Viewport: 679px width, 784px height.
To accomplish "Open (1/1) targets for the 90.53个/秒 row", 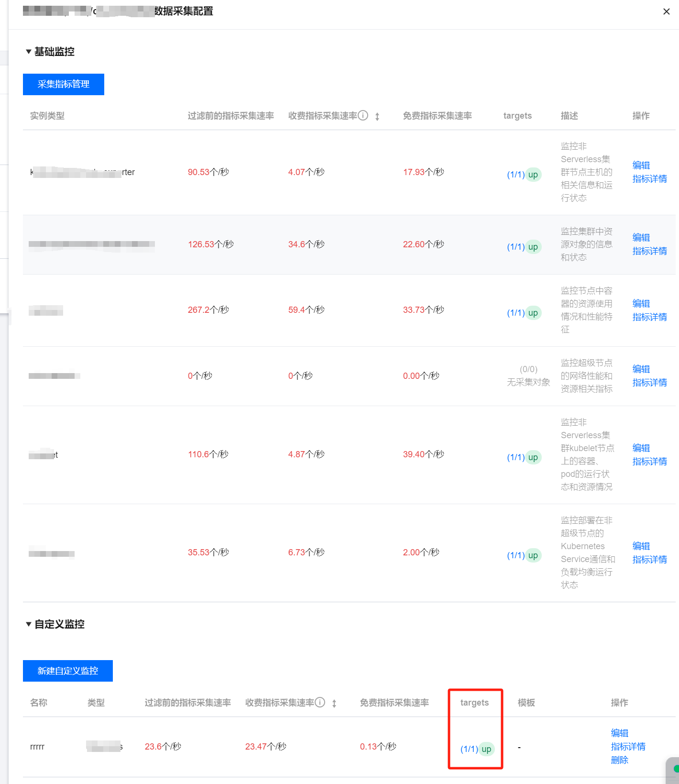I will point(516,175).
